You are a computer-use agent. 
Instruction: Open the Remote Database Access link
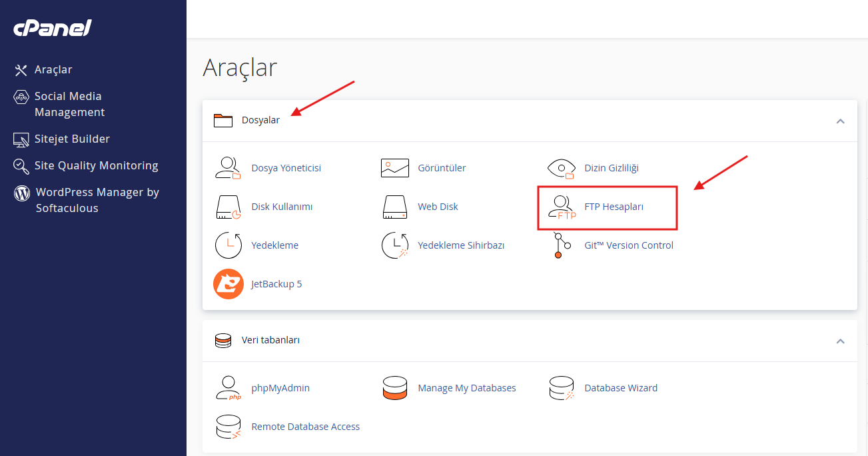[x=305, y=427]
